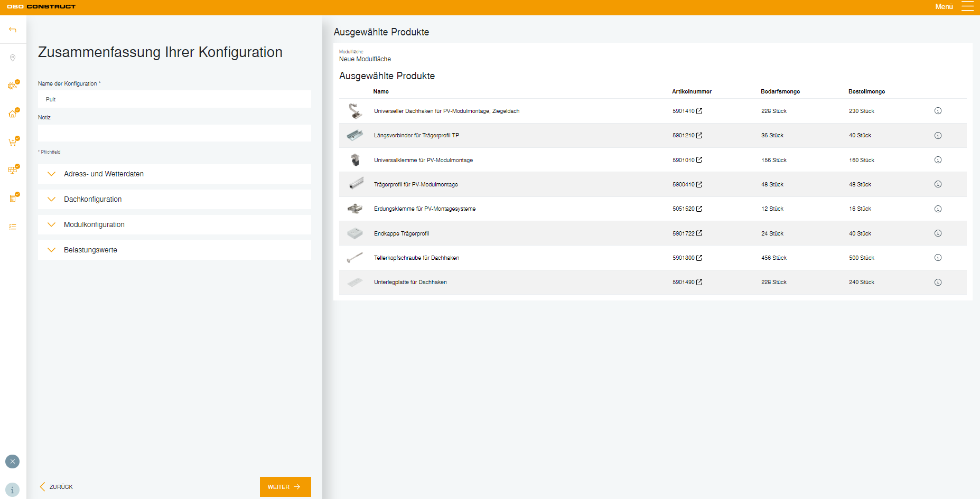Screen dimensions: 980x499
Task: Go back with the ZURÜCK button
Action: tap(57, 487)
